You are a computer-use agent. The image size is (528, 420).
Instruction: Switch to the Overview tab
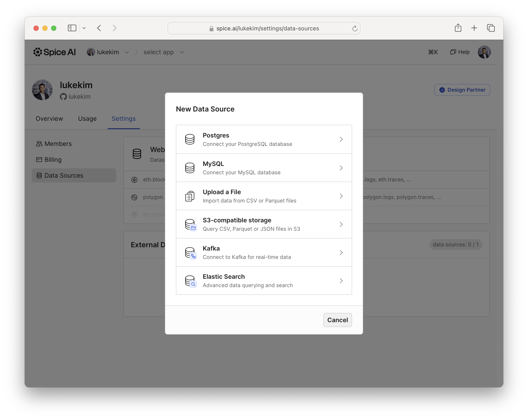[49, 119]
